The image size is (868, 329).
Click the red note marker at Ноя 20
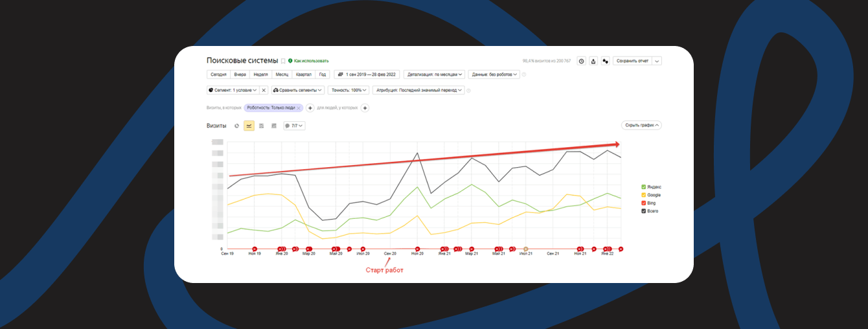[x=417, y=249]
